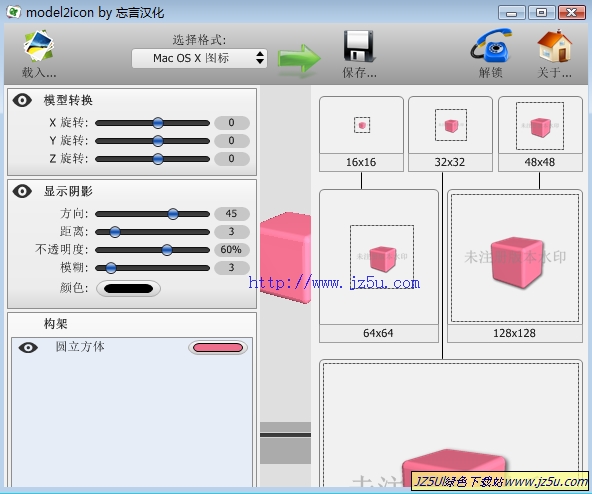Viewport: 592px width, 494px height.
Task: Click the Y 旋转 slider handle
Action: point(158,141)
